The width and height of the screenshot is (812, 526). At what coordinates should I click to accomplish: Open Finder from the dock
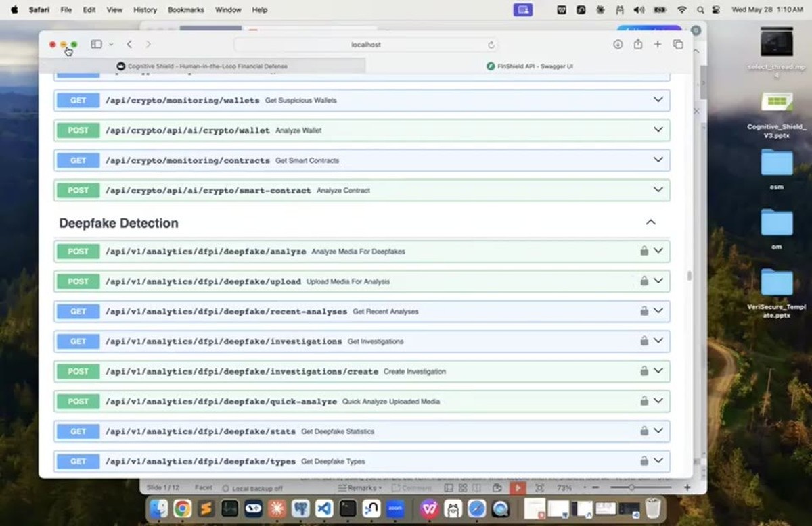158,508
